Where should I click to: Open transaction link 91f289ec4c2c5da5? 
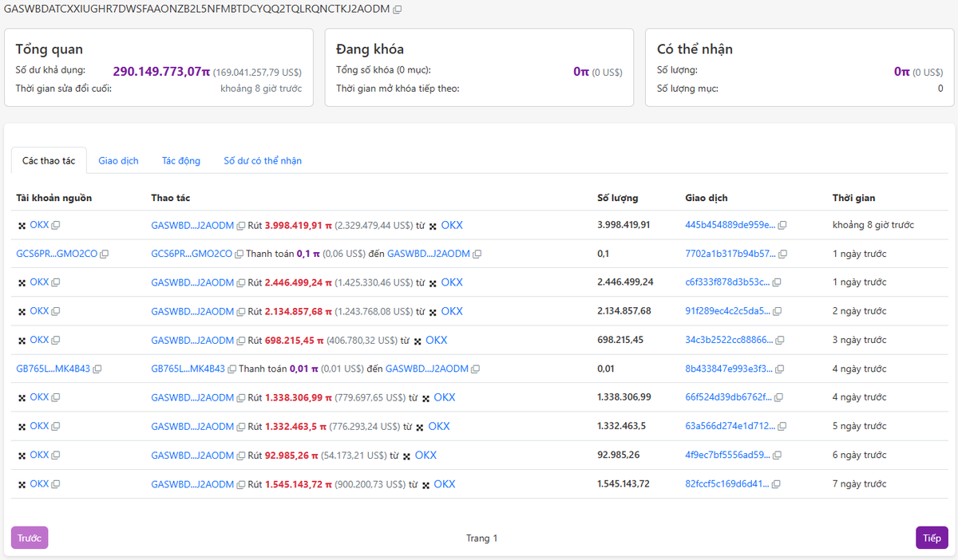(x=728, y=312)
